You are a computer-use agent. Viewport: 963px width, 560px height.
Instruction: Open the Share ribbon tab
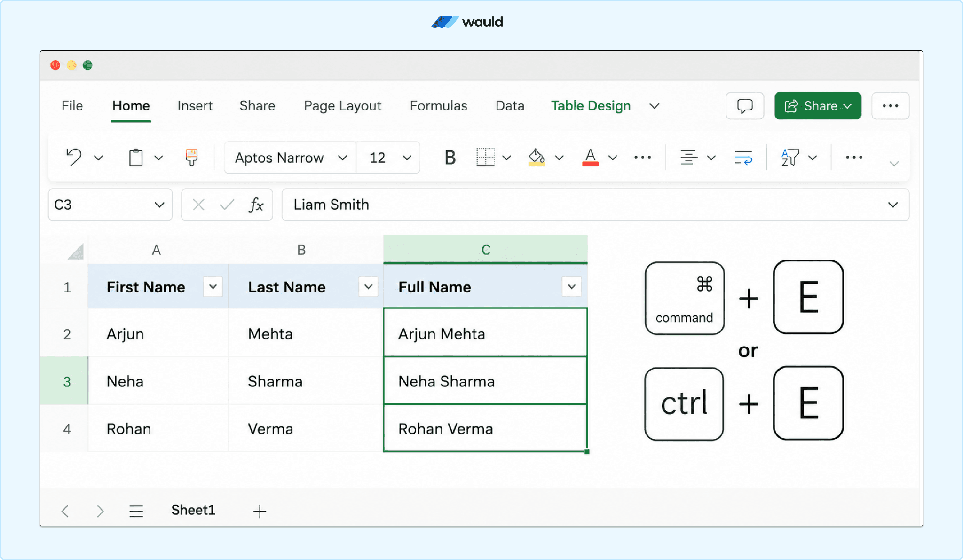[257, 106]
